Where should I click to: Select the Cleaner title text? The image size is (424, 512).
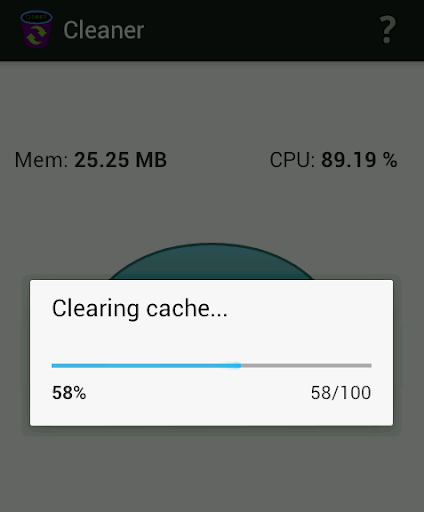click(x=104, y=30)
